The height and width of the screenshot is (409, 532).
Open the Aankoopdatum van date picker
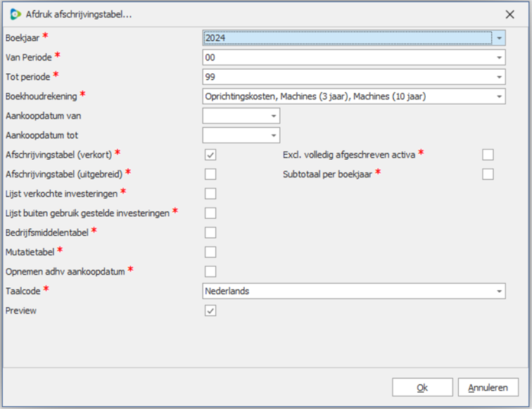click(x=272, y=115)
